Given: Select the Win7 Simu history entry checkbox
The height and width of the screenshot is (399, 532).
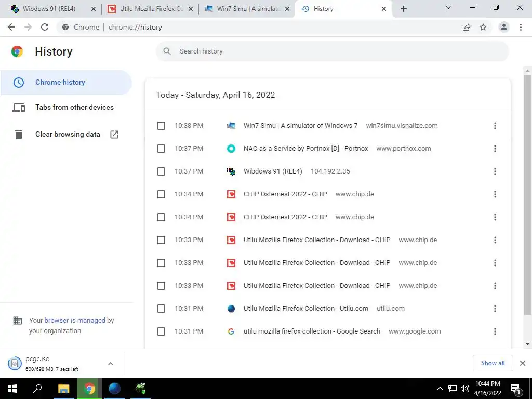Looking at the screenshot, I should pyautogui.click(x=161, y=126).
